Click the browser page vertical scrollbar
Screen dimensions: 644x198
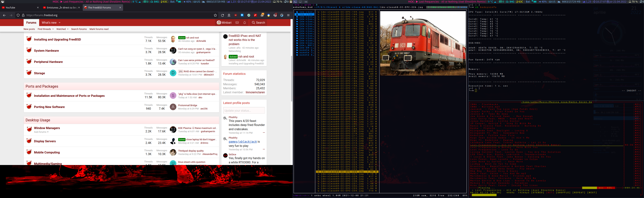tap(291, 78)
